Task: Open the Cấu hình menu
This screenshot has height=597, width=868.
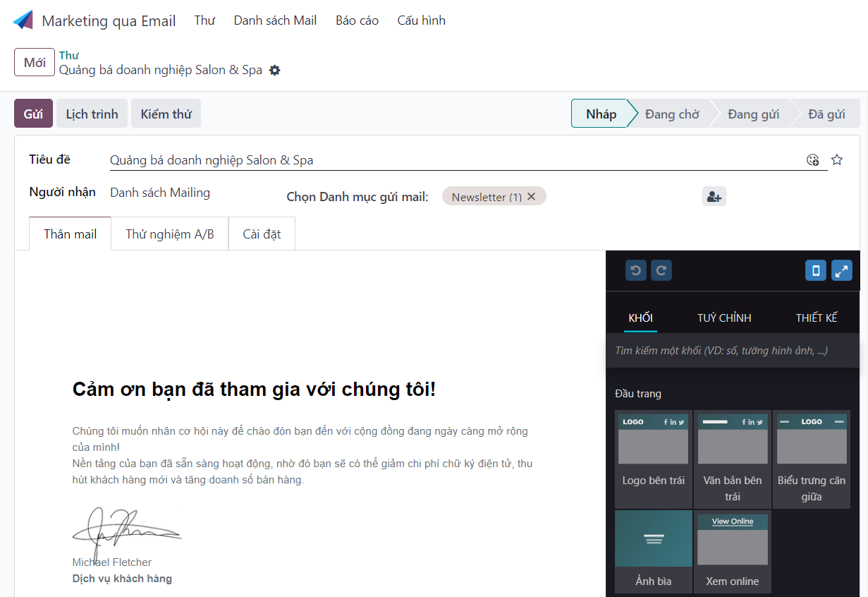Action: pyautogui.click(x=421, y=20)
